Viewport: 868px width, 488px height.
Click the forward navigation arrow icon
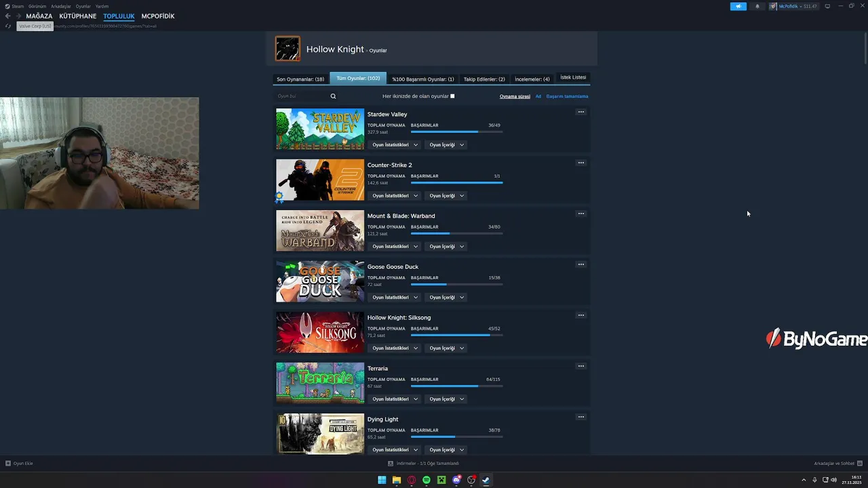click(18, 16)
